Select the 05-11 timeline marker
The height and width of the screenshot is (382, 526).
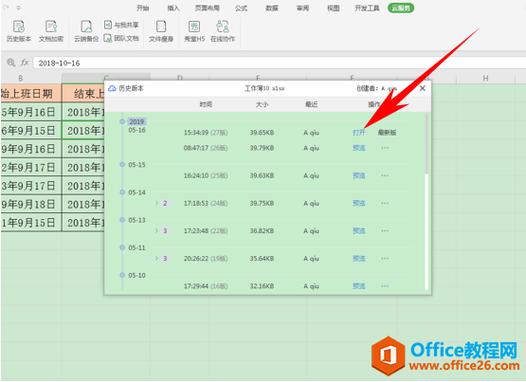click(x=122, y=248)
